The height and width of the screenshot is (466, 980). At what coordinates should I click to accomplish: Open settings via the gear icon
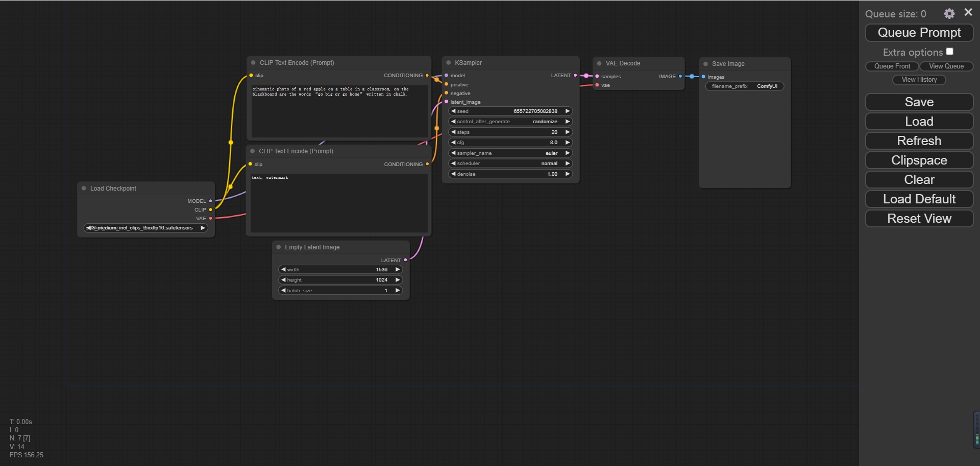949,14
